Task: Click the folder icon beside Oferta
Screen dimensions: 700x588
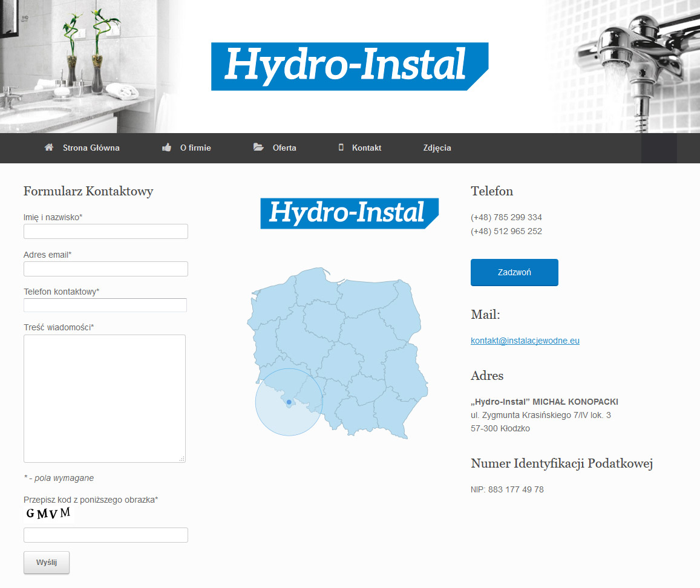Action: coord(258,148)
